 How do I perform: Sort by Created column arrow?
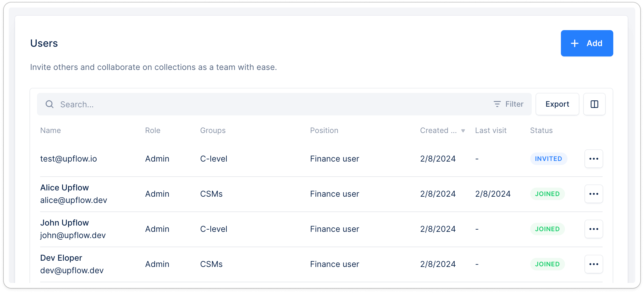[463, 131]
